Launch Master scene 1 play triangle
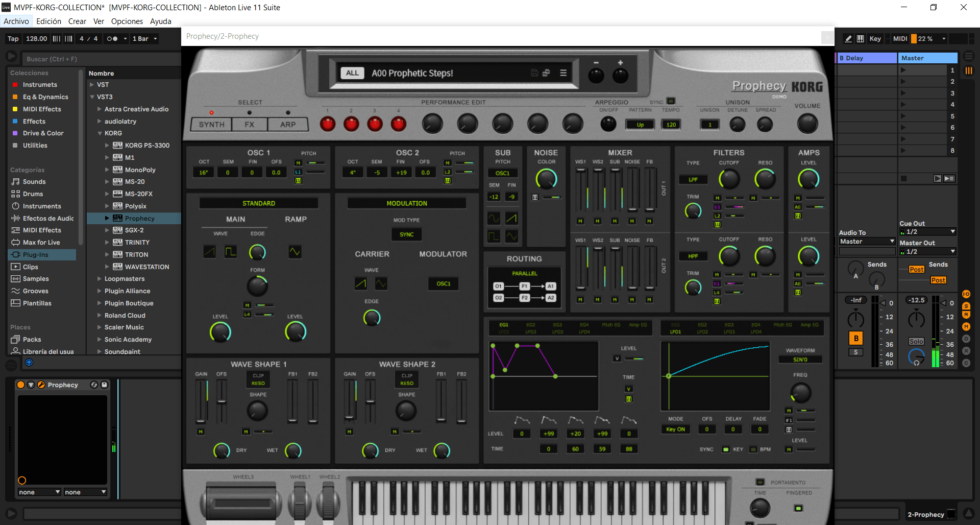The width and height of the screenshot is (980, 525). click(x=903, y=70)
